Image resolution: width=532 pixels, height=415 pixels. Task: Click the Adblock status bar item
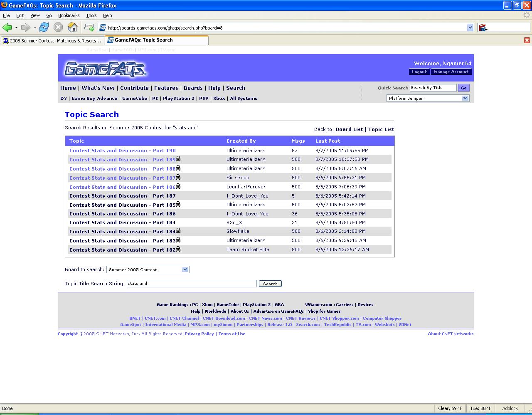coord(510,408)
